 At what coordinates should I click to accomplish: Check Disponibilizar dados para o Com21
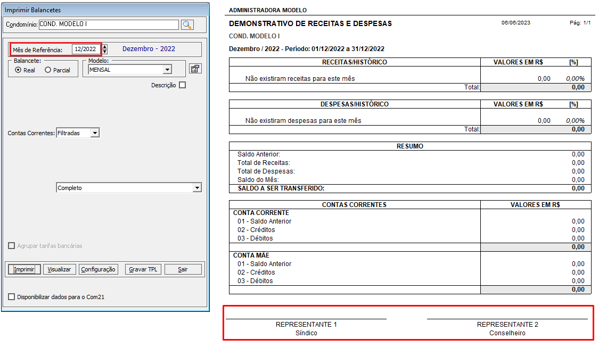(12, 297)
